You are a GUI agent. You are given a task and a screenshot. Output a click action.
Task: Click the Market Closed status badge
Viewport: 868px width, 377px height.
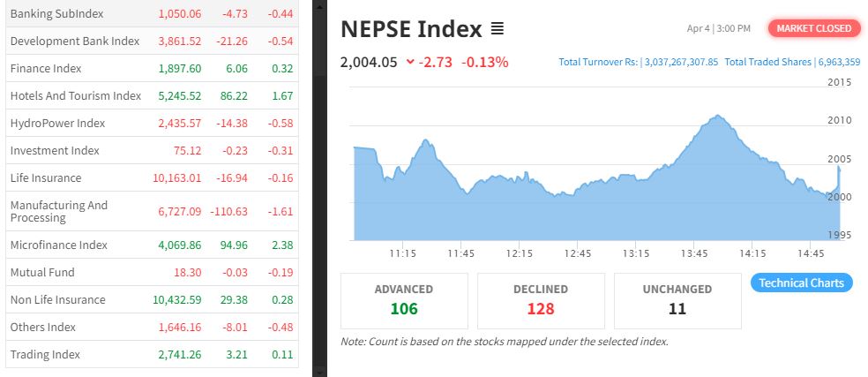click(813, 28)
